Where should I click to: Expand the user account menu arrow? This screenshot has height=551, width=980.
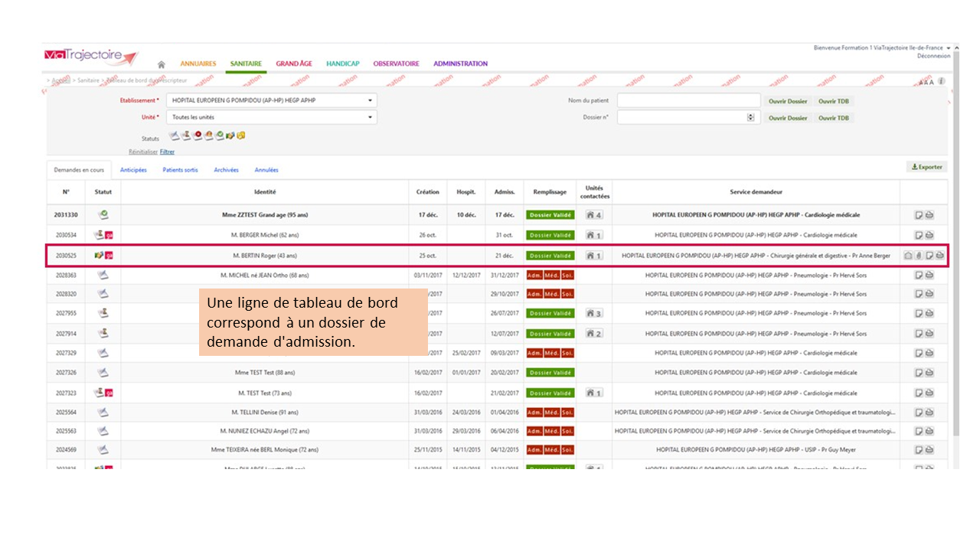point(948,48)
